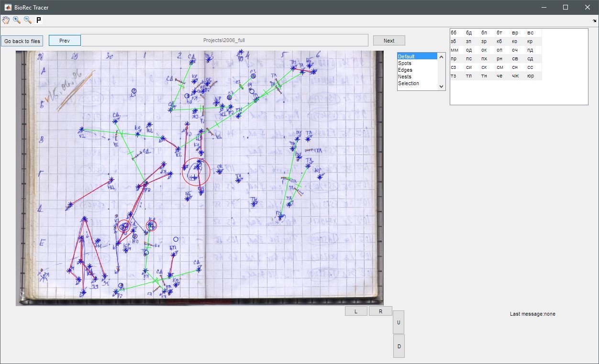Viewport: 599px width, 364px height.
Task: Select the юр cell in the code table
Action: point(530,76)
